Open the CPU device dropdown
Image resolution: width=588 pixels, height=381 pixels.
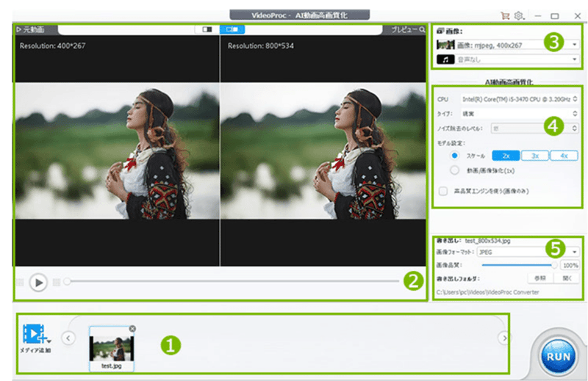pos(518,98)
